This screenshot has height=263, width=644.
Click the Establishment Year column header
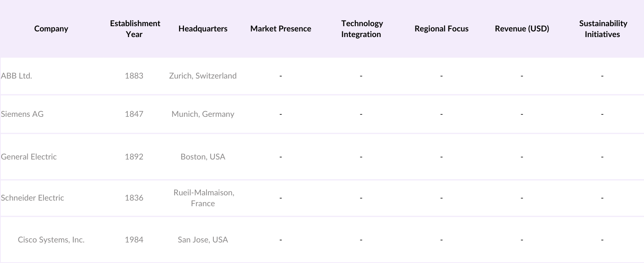134,29
